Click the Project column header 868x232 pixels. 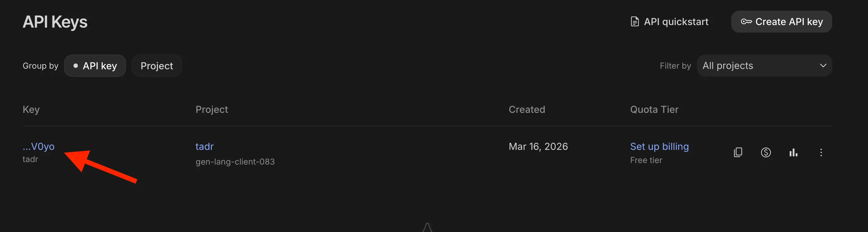tap(212, 109)
